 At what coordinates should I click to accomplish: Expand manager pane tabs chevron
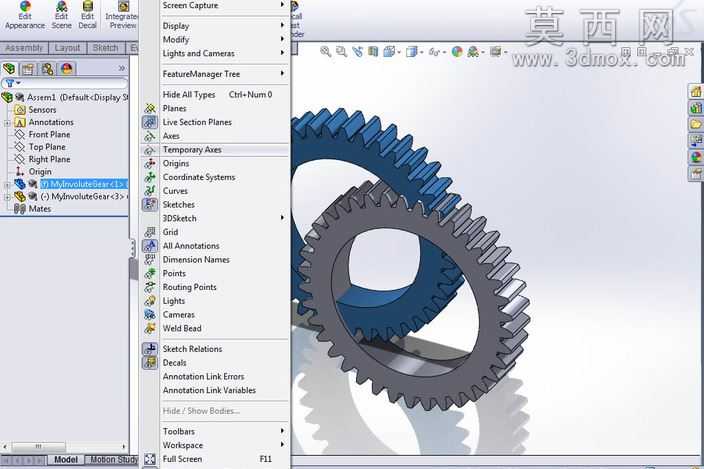pos(122,69)
